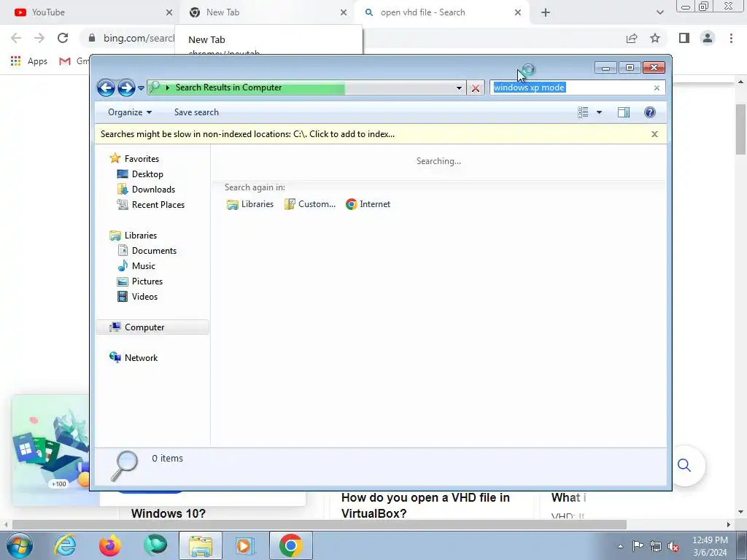Screen dimensions: 747x560
Task: Open Windows Media Player from taskbar
Action: [x=245, y=545]
